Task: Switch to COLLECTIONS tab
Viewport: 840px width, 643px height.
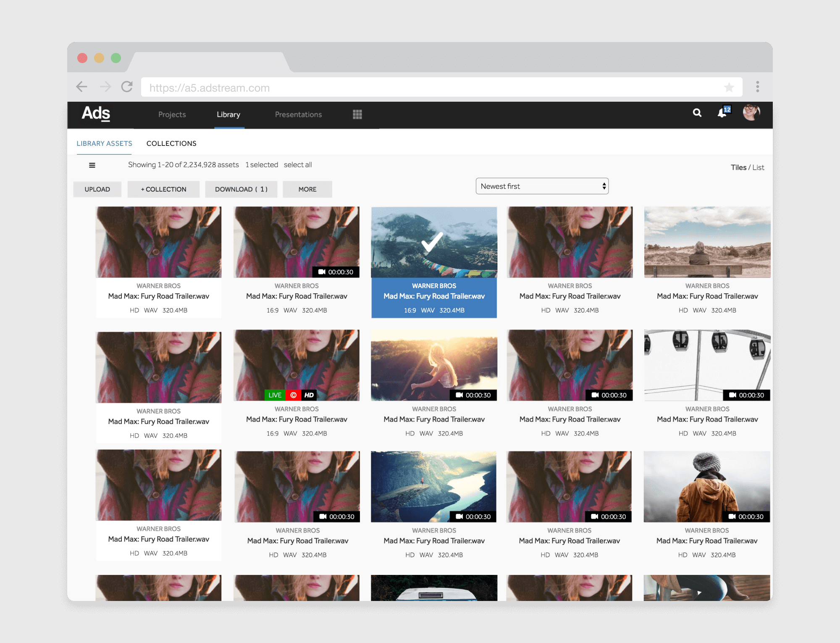Action: [x=171, y=143]
